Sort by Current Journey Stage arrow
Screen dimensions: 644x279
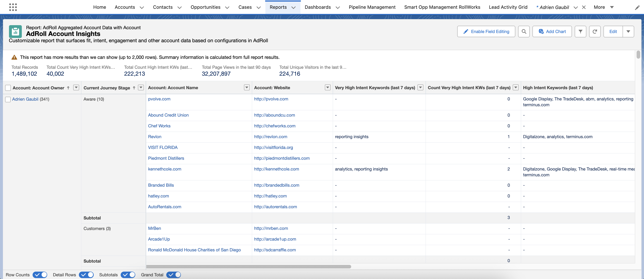(134, 88)
